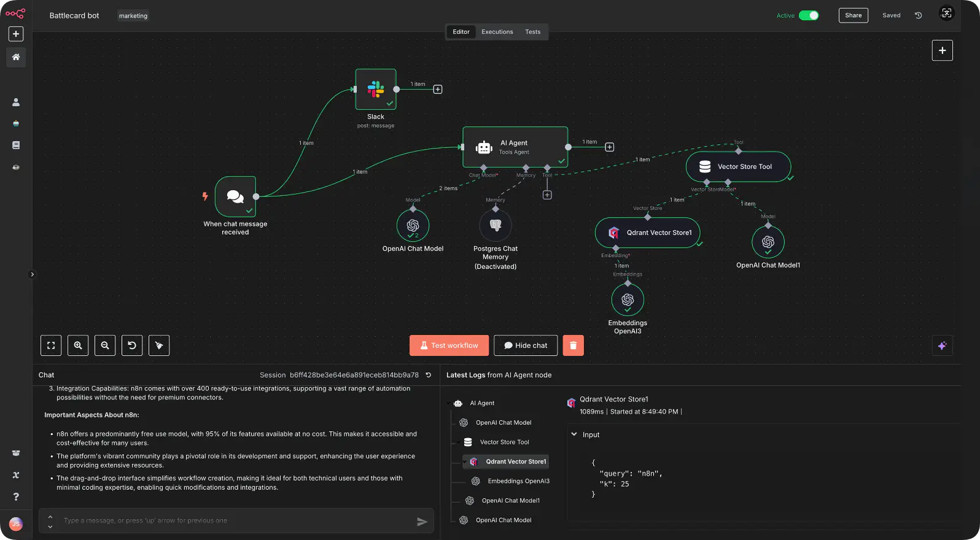The height and width of the screenshot is (540, 980).
Task: Select the Postgres Chat Memory node
Action: click(496, 226)
